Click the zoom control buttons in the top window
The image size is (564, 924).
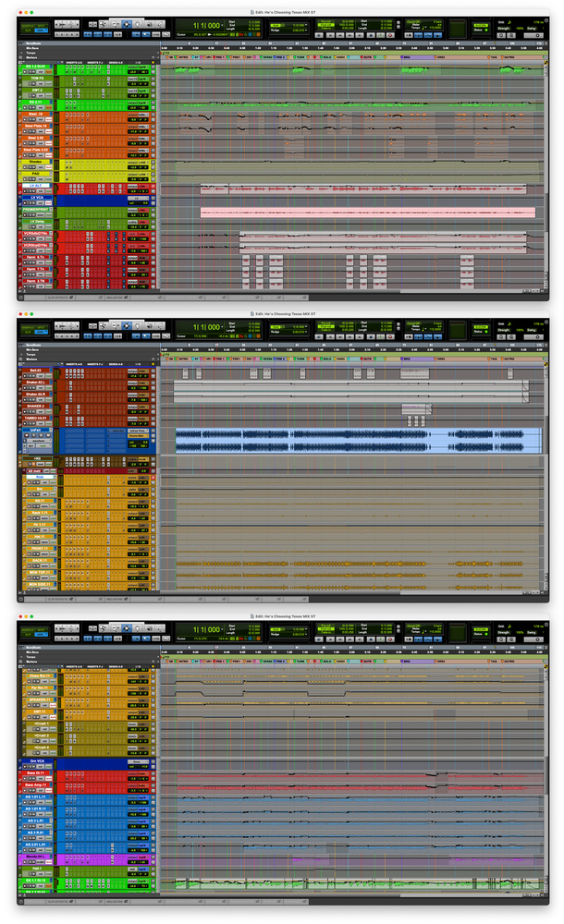[x=67, y=24]
